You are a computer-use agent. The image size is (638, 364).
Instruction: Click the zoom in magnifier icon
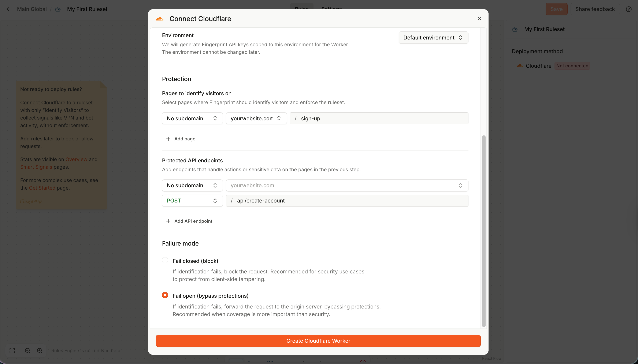click(40, 350)
